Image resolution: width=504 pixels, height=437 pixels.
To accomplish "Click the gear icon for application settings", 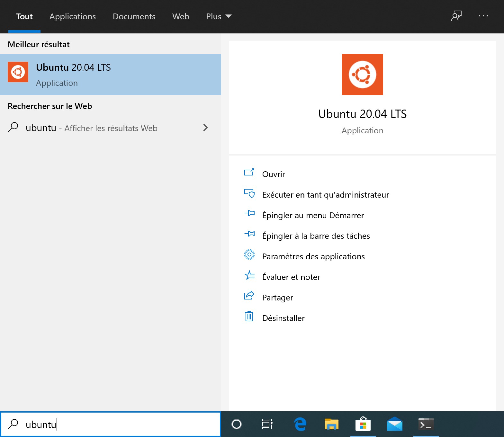I will point(249,255).
